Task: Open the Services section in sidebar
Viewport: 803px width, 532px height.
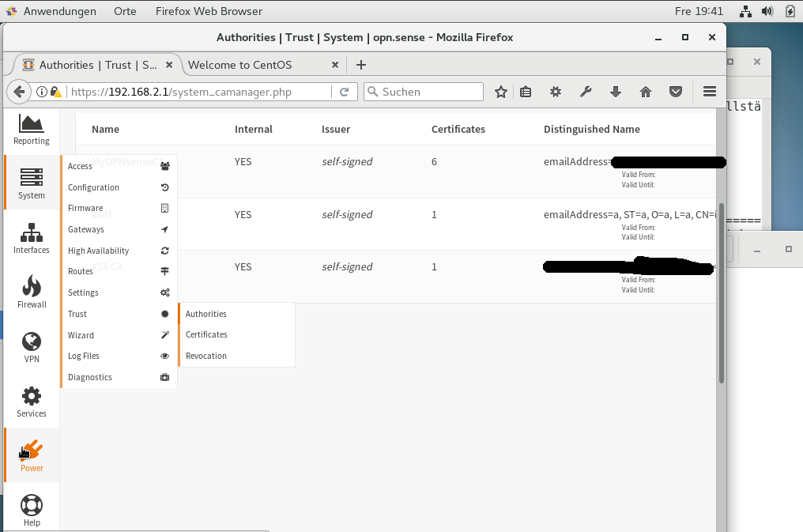Action: pos(32,402)
